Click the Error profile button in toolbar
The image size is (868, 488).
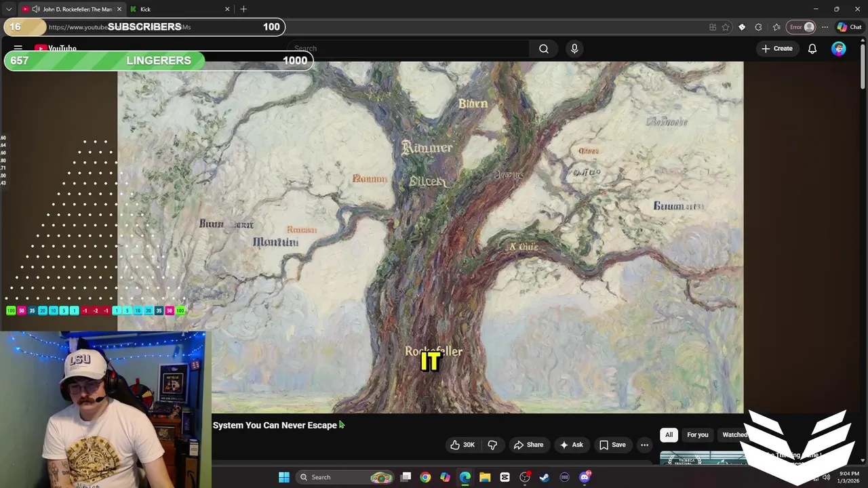point(801,27)
